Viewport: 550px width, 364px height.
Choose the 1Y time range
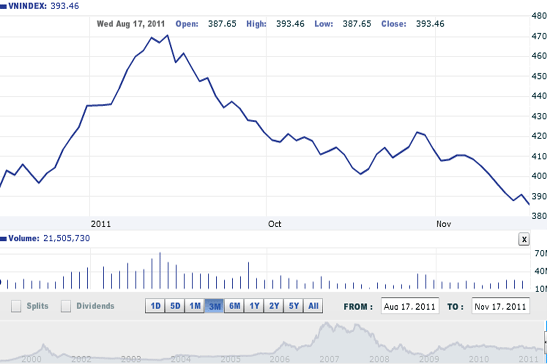point(254,306)
